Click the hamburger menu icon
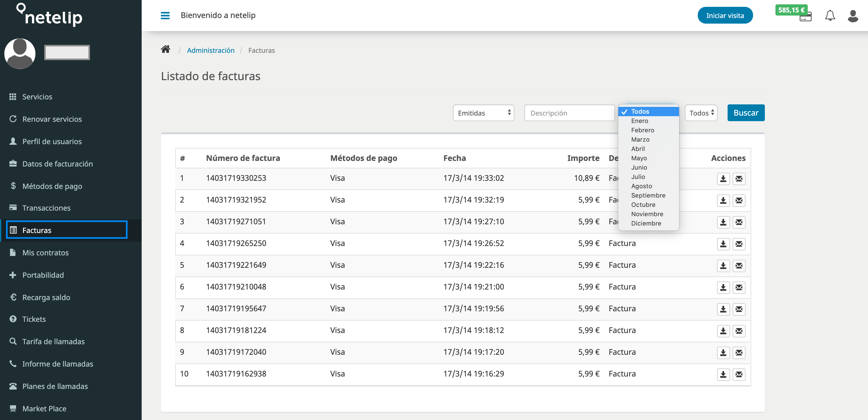 [165, 15]
